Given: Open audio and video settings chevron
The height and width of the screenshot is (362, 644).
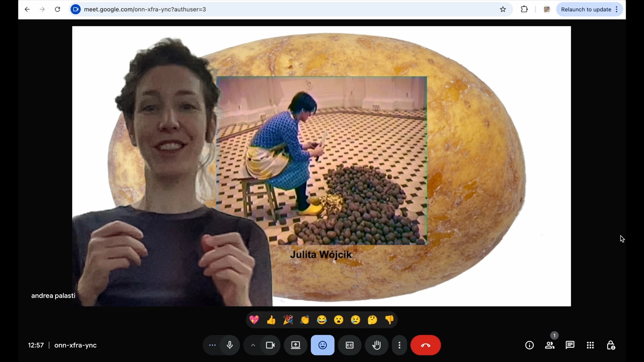Looking at the screenshot, I should coord(253,345).
